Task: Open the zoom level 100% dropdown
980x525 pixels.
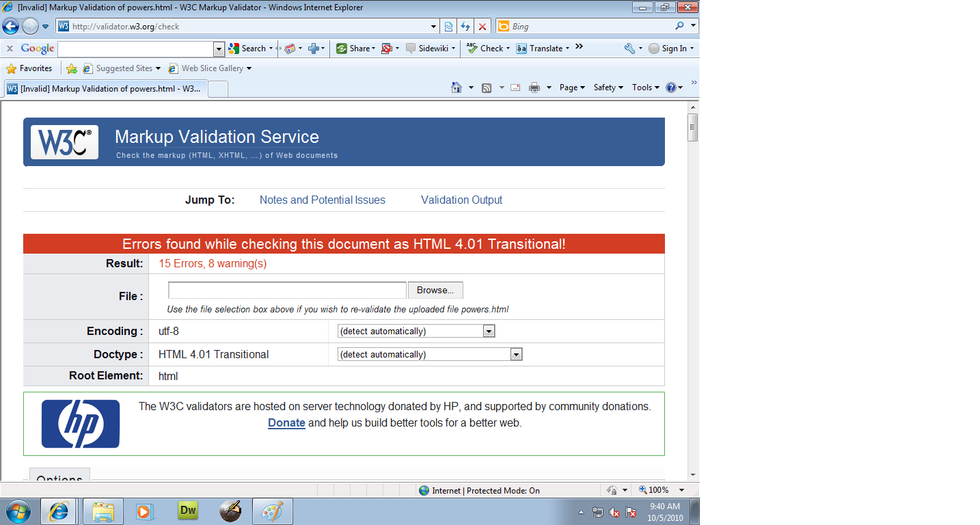Action: pyautogui.click(x=681, y=490)
